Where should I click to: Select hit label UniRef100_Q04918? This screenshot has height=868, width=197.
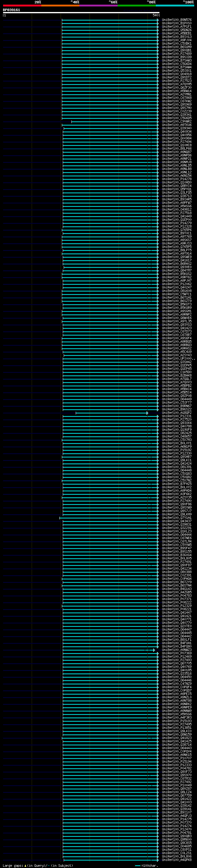pos(177,74)
